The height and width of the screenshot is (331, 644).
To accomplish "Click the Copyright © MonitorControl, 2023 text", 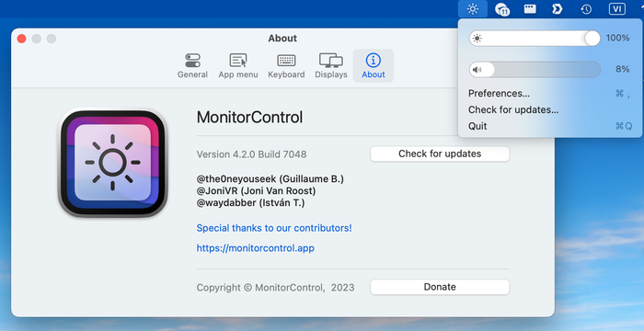I will (275, 288).
